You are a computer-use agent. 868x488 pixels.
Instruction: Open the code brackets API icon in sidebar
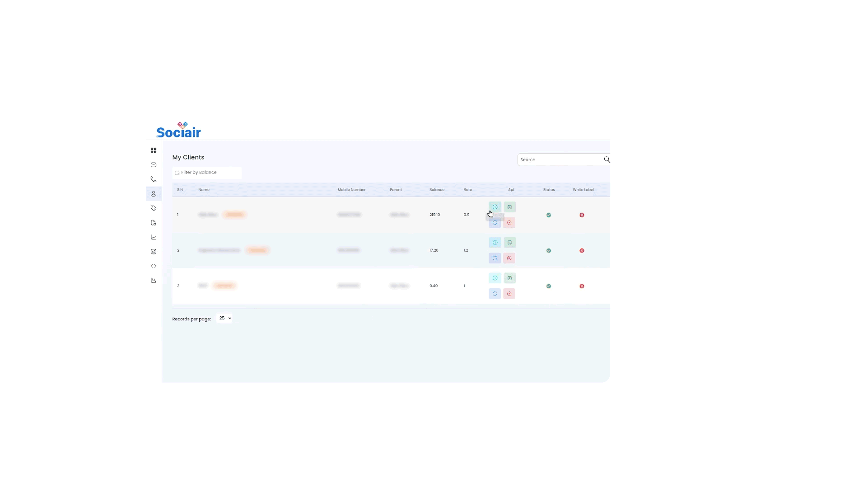point(154,266)
